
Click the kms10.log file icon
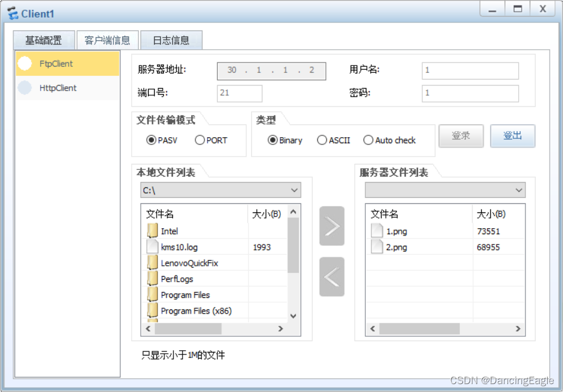pyautogui.click(x=152, y=246)
